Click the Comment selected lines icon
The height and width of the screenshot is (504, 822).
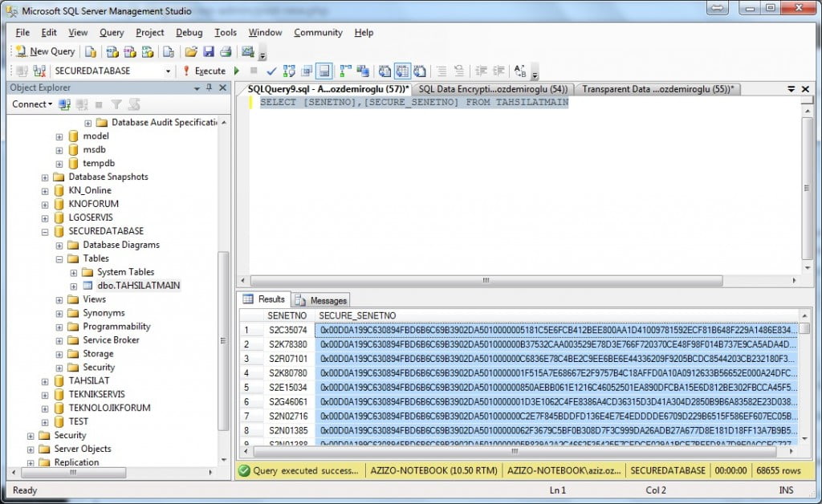click(x=480, y=71)
